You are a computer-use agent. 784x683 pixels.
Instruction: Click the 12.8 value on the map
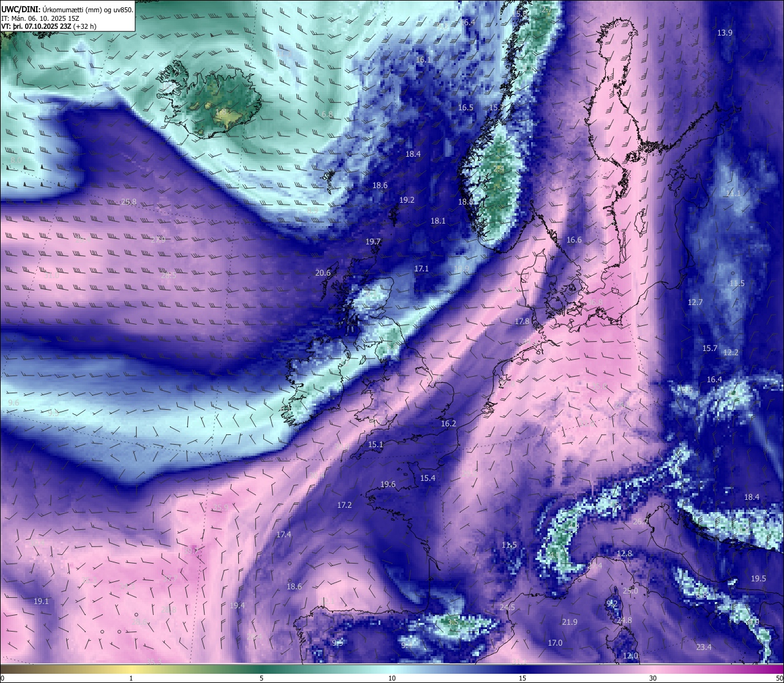pos(624,554)
